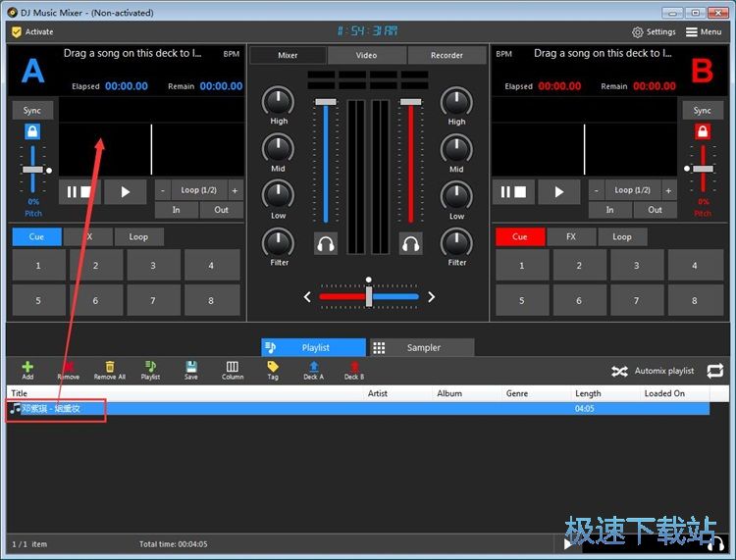
Task: Toggle Deck A pitch lock icon
Action: coord(32,131)
